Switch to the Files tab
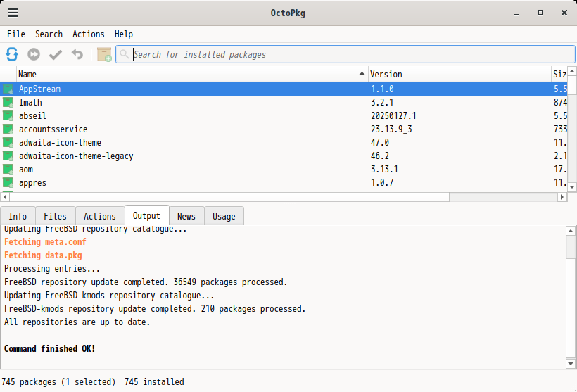This screenshot has height=392, width=577. click(x=55, y=216)
